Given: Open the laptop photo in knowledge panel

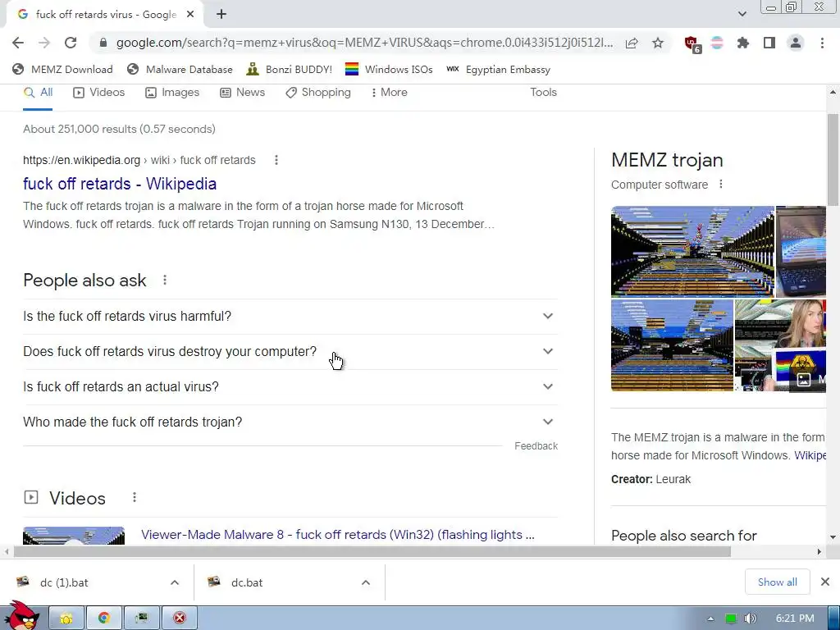Looking at the screenshot, I should (x=801, y=251).
